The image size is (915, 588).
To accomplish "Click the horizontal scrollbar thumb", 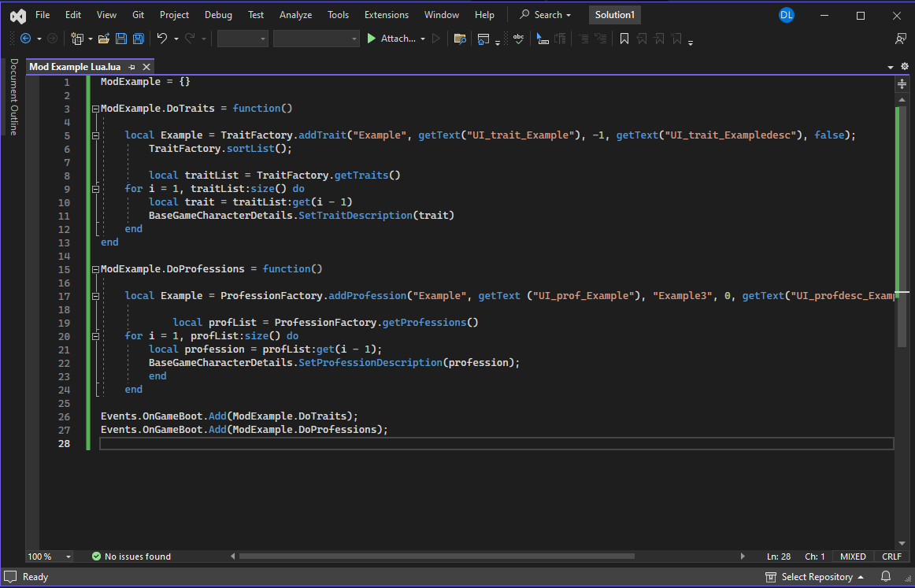I will click(x=437, y=557).
